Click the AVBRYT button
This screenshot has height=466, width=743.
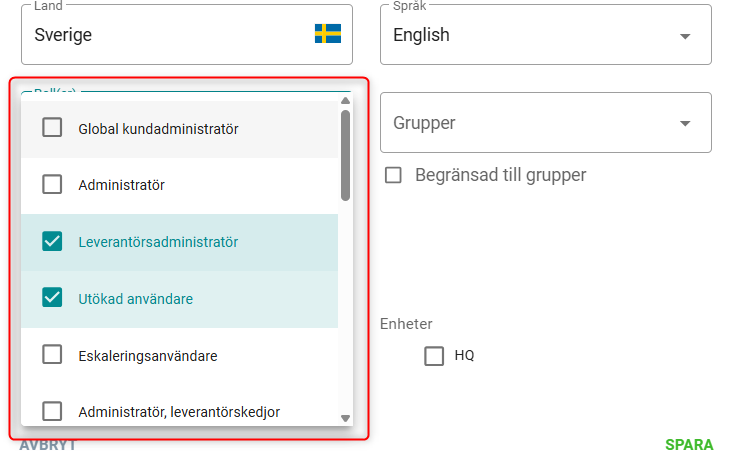(48, 445)
